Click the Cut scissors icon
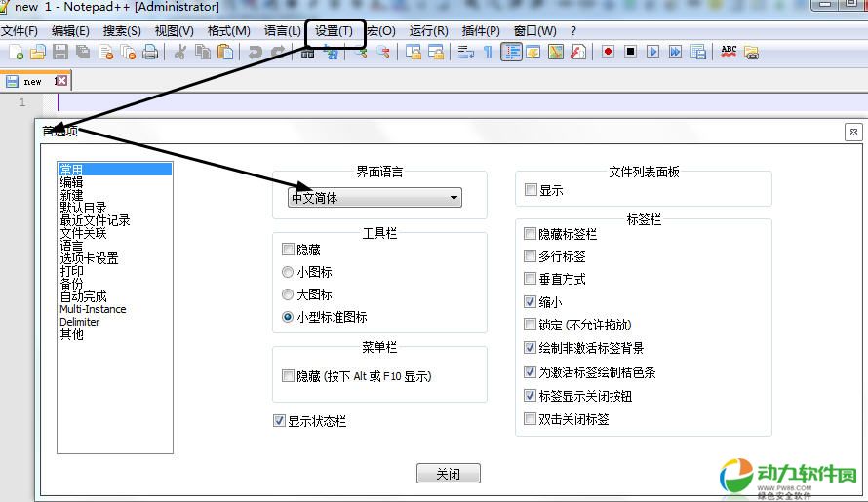Image resolution: width=868 pixels, height=502 pixels. pos(180,52)
